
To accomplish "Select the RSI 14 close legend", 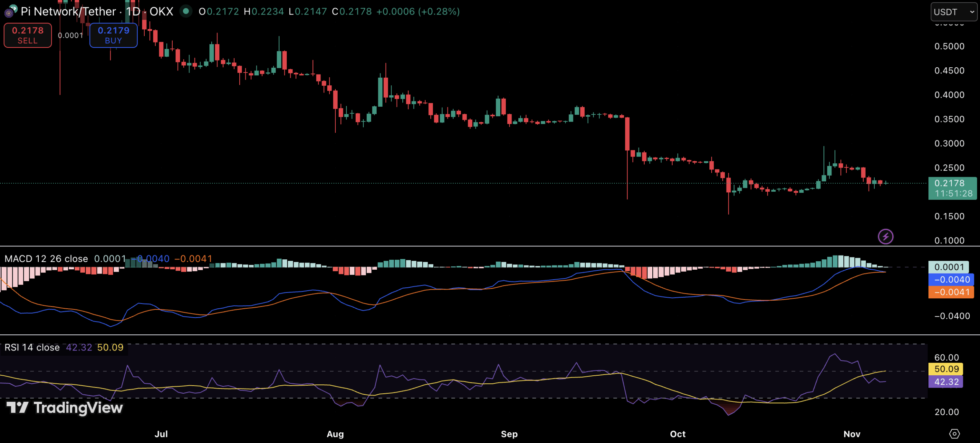I will [32, 347].
